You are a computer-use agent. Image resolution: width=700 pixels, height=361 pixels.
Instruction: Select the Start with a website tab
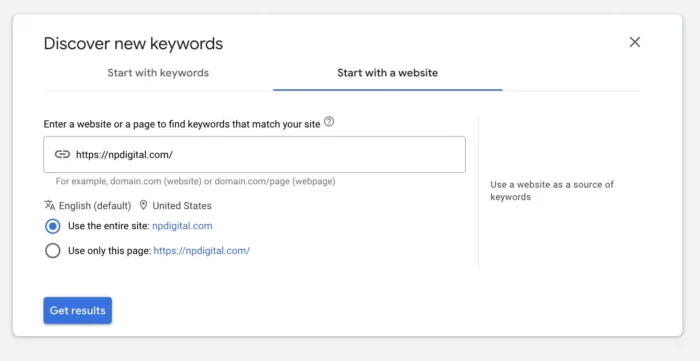(x=388, y=73)
